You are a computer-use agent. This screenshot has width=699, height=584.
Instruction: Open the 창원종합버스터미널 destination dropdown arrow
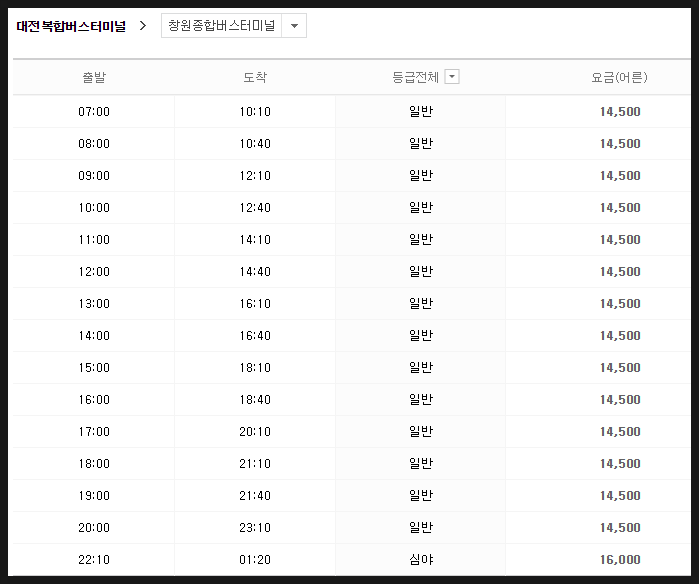point(294,26)
